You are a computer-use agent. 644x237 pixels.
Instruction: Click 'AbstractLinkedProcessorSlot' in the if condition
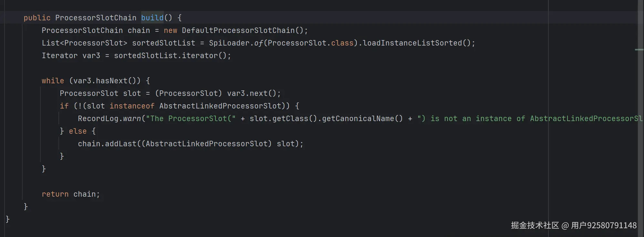(220, 106)
